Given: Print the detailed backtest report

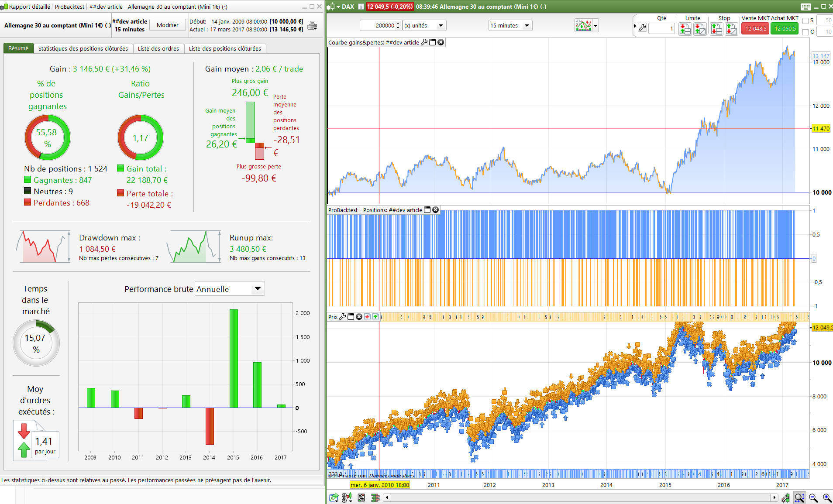Looking at the screenshot, I should (x=312, y=25).
